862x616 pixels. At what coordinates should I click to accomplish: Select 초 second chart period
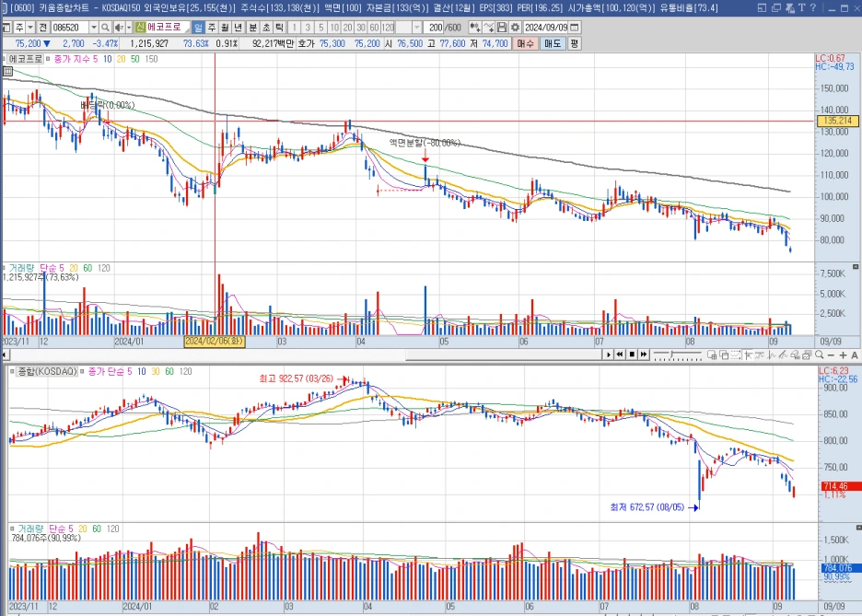coord(266,27)
